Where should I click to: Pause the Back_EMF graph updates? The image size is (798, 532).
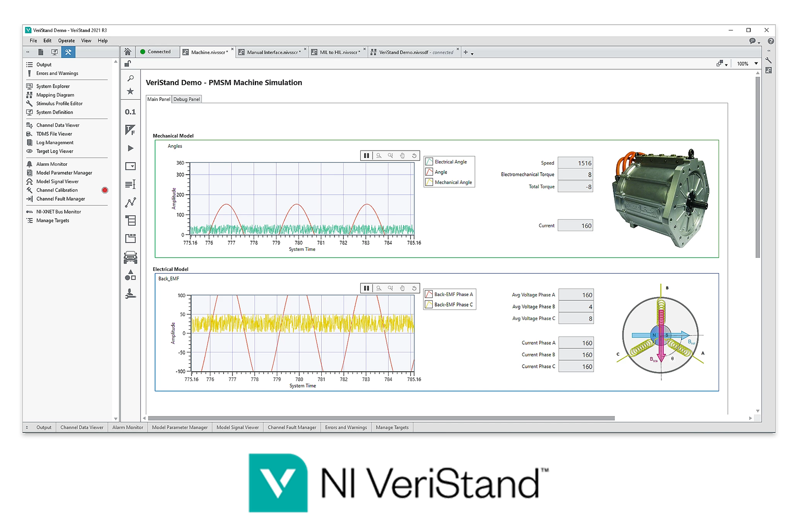click(x=366, y=288)
